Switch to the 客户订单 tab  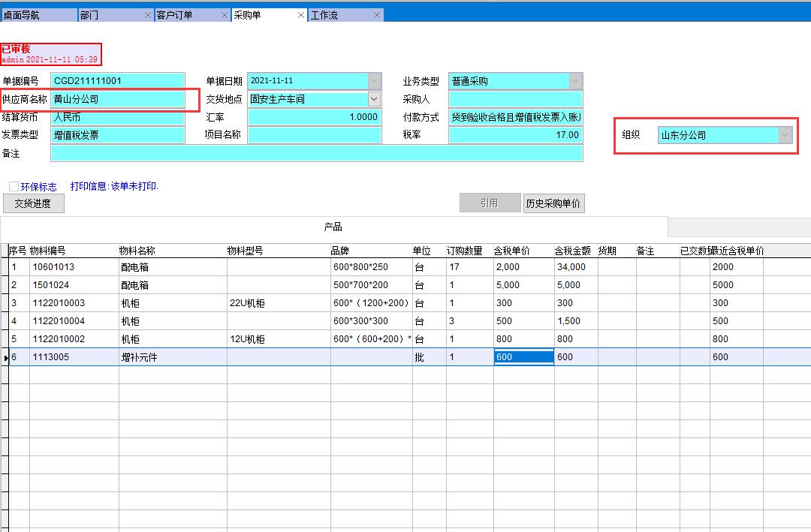tap(188, 15)
